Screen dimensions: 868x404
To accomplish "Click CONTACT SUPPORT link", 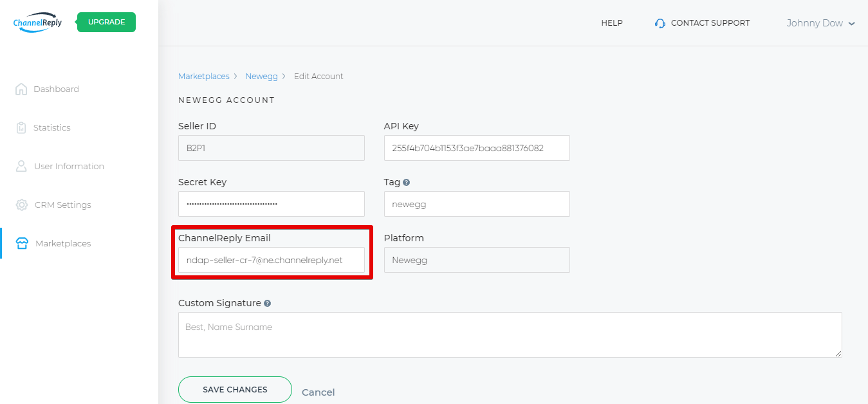I will coord(710,23).
